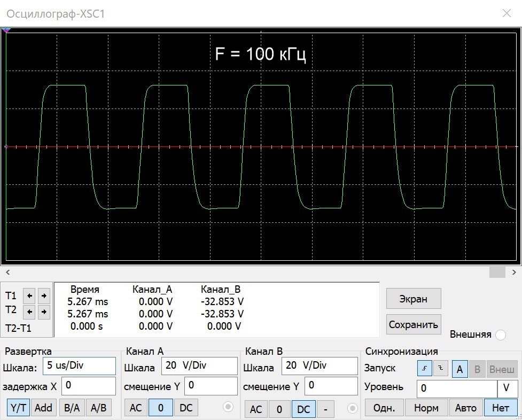Select falling edge trigger icon
This screenshot has height=420, width=522.
440,368
